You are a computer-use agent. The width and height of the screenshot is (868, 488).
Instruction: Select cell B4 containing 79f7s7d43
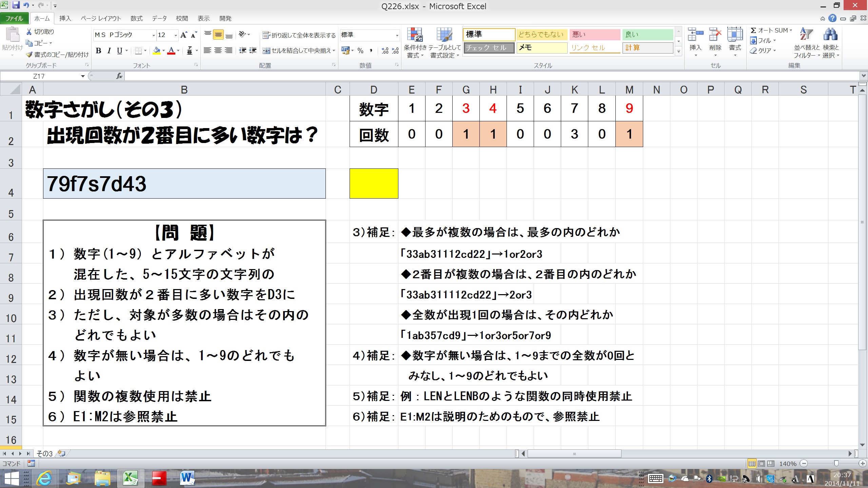point(184,183)
